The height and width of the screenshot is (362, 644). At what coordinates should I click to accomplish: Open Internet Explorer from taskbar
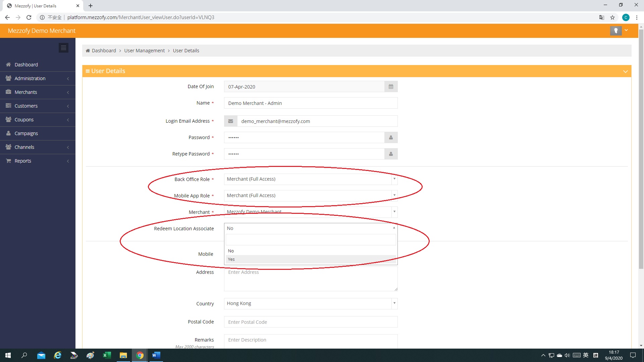58,355
